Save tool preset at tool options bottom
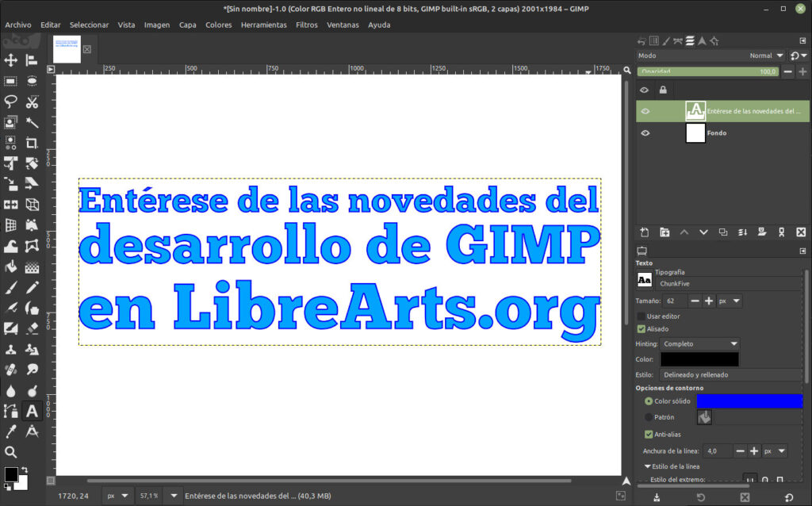Image resolution: width=812 pixels, height=506 pixels. 657,497
